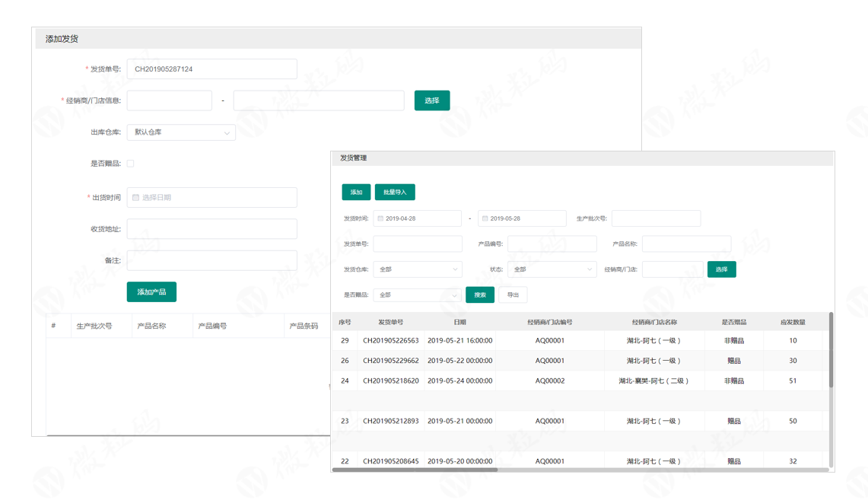The image size is (868, 500).
Task: Click the green 添加产品 button
Action: pos(151,292)
